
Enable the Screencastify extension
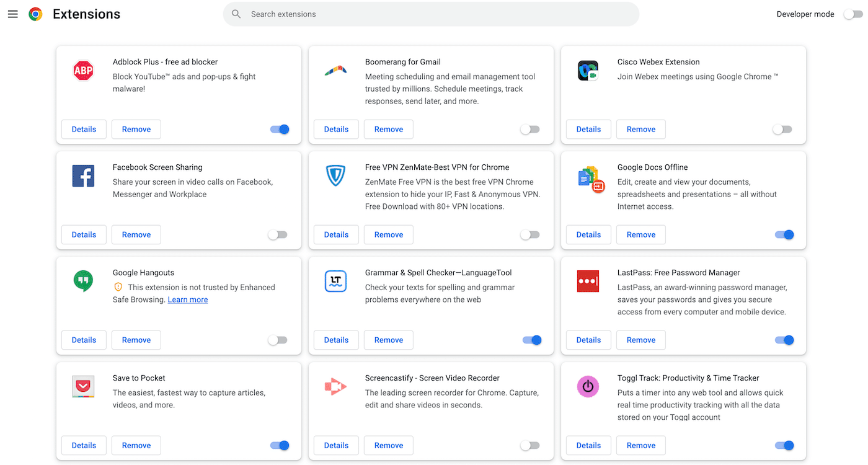tap(530, 445)
